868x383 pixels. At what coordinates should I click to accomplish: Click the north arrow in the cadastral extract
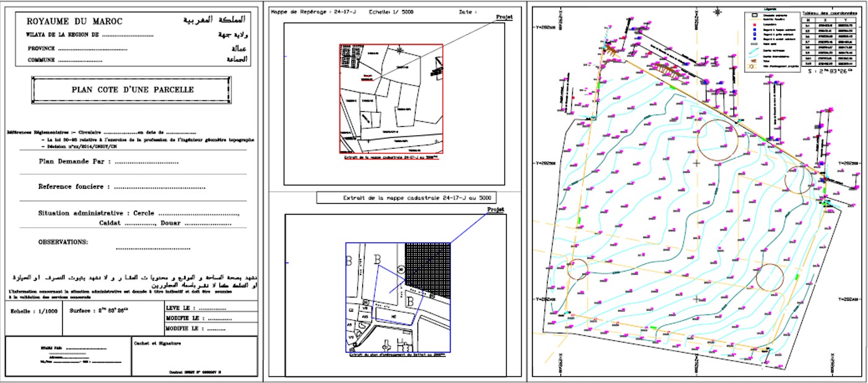click(401, 50)
